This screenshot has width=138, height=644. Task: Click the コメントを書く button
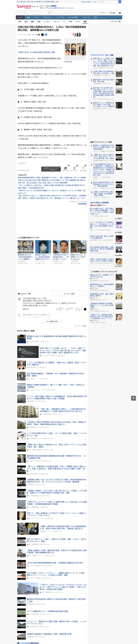[69, 294]
